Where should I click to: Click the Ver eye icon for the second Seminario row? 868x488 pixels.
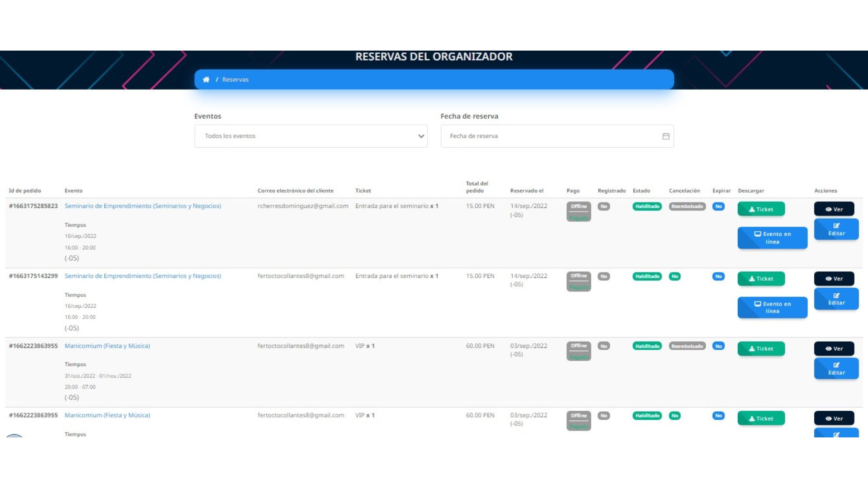(x=829, y=278)
